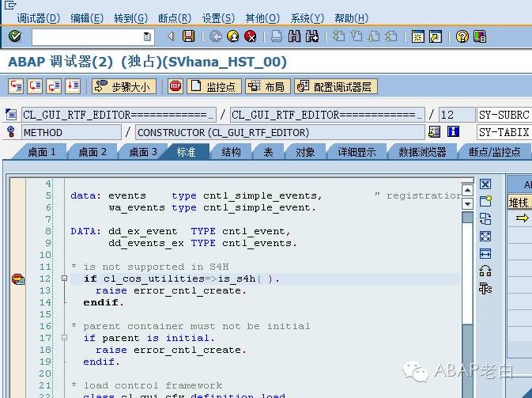Click the Maximize Horizontally arrows icon
Viewport: 532px width, 398px height.
point(485,253)
